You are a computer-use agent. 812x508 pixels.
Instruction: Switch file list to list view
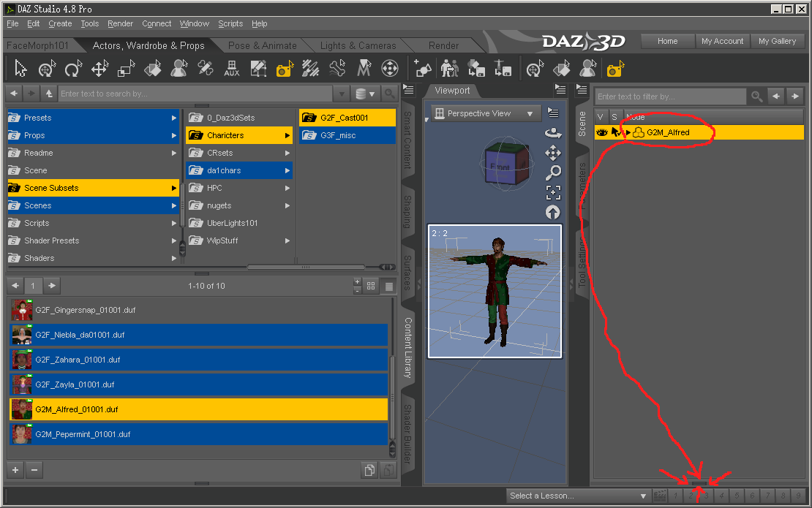tap(389, 286)
